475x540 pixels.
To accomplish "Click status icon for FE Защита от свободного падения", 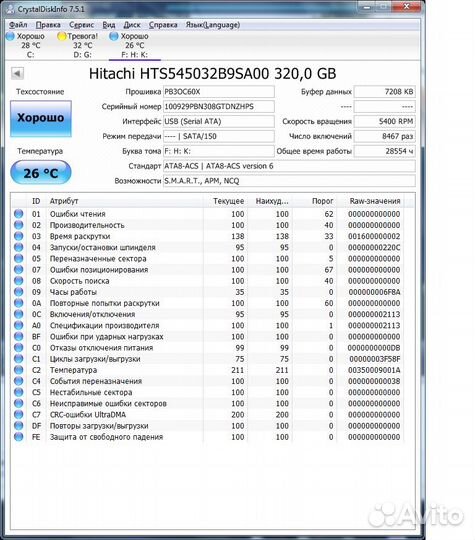I will (19, 437).
